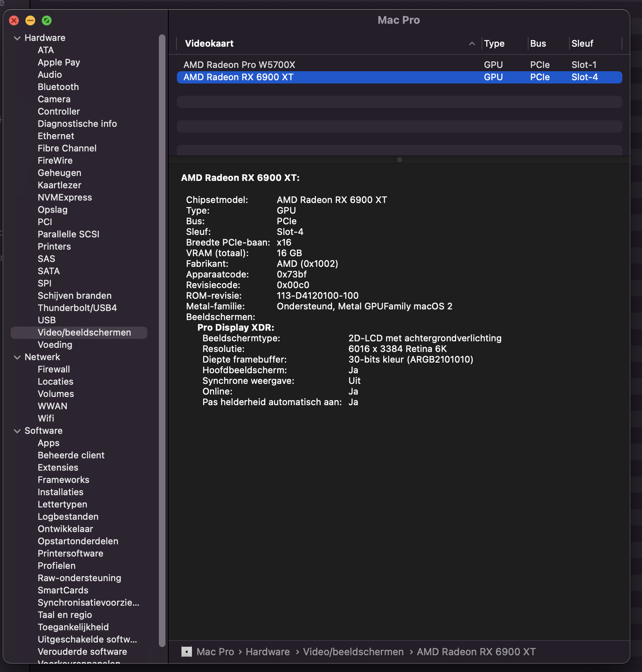Open Apps under Software
The width and height of the screenshot is (642, 672).
49,443
